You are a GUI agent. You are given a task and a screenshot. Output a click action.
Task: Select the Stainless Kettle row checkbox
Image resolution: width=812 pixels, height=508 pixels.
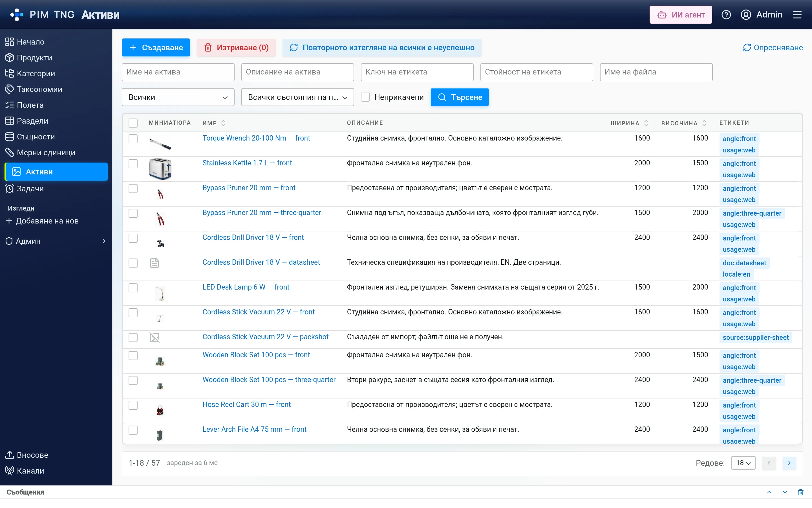tap(133, 164)
